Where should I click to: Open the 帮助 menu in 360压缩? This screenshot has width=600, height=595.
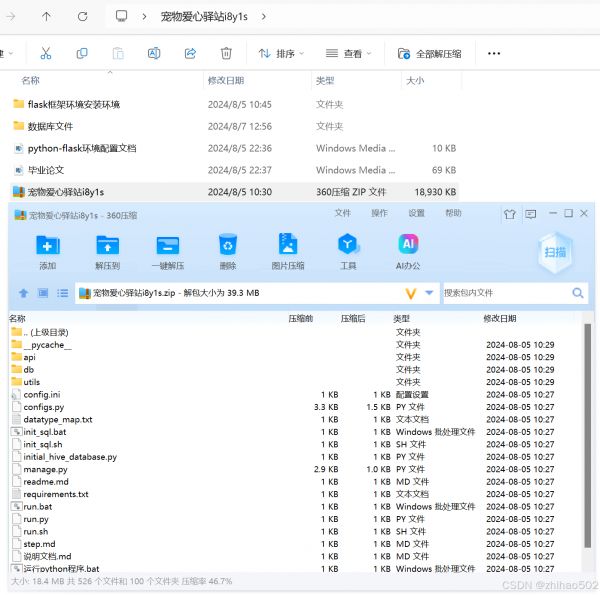453,213
